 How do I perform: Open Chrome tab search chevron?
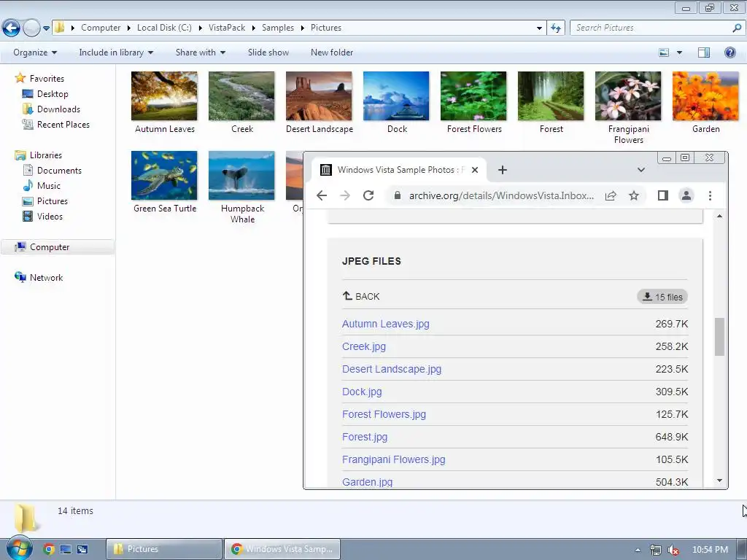click(x=641, y=170)
